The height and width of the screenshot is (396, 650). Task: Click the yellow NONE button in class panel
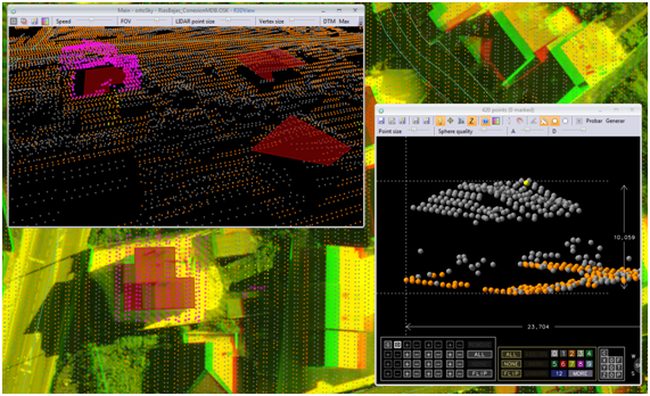511,364
